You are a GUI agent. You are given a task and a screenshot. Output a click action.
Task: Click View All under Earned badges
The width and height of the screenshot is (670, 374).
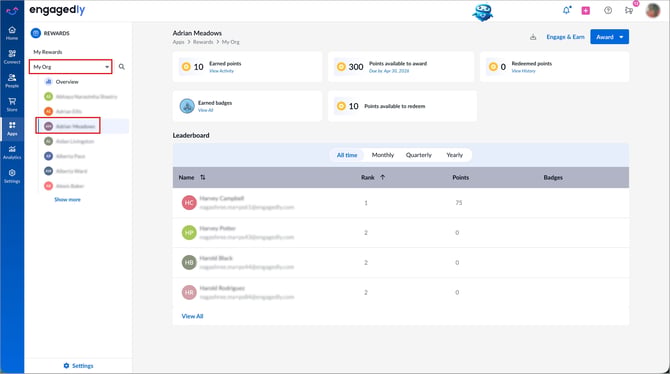[x=206, y=110]
